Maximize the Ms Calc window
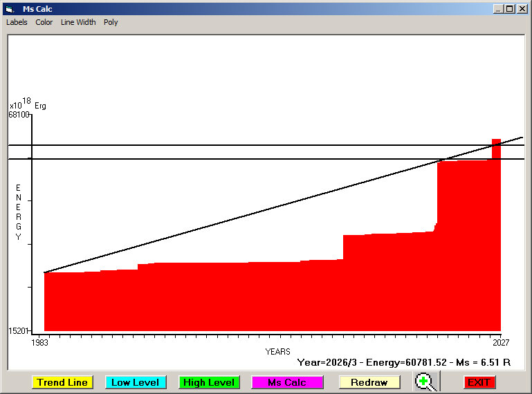Image resolution: width=532 pixels, height=394 pixels. [x=510, y=9]
